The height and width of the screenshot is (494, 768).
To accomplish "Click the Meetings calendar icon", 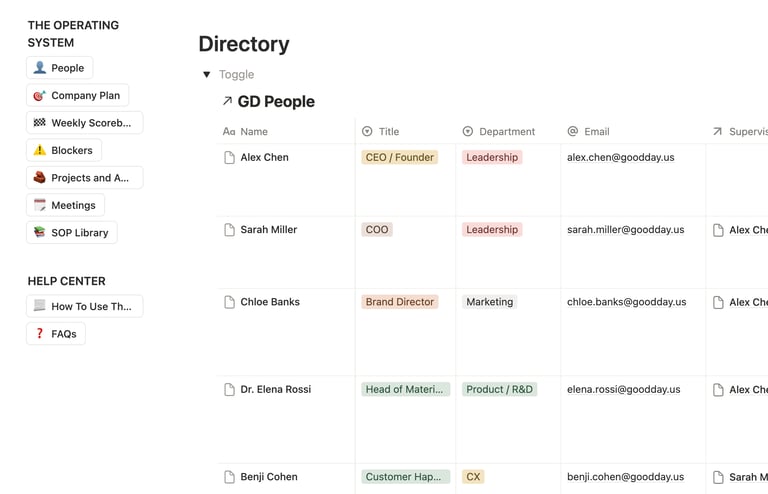I will [x=40, y=205].
